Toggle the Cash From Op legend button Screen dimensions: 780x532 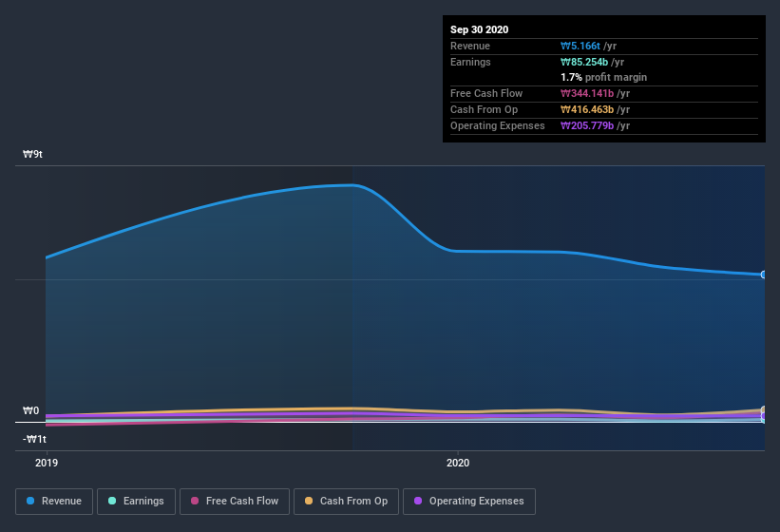[346, 502]
